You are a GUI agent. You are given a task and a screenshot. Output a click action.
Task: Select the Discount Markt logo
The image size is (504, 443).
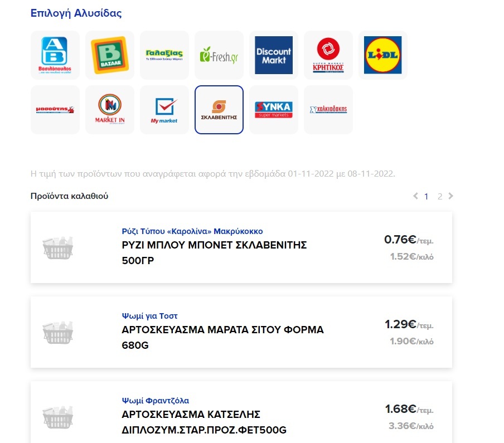(273, 54)
